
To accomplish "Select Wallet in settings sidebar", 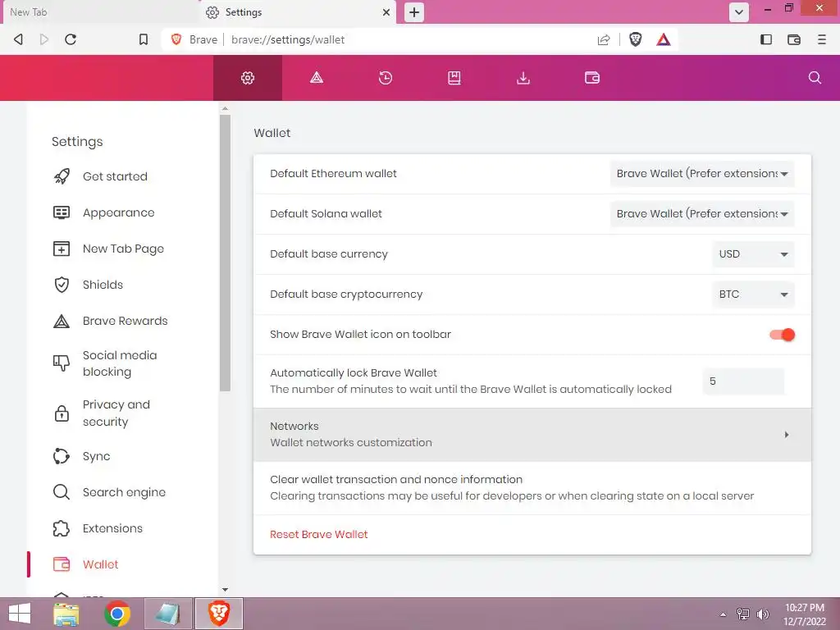I will point(85,564).
